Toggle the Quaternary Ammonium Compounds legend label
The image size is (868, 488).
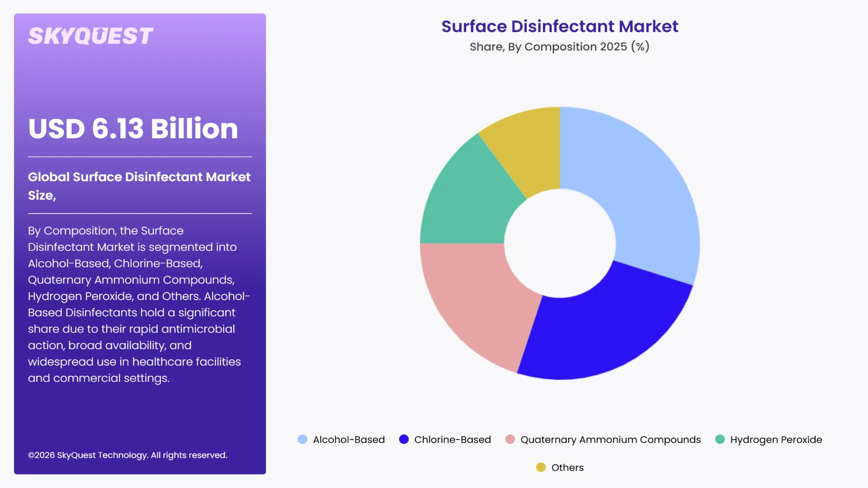click(610, 440)
